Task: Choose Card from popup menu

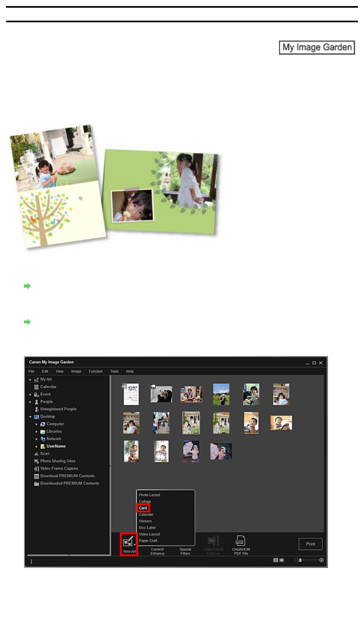Action: coord(143,508)
